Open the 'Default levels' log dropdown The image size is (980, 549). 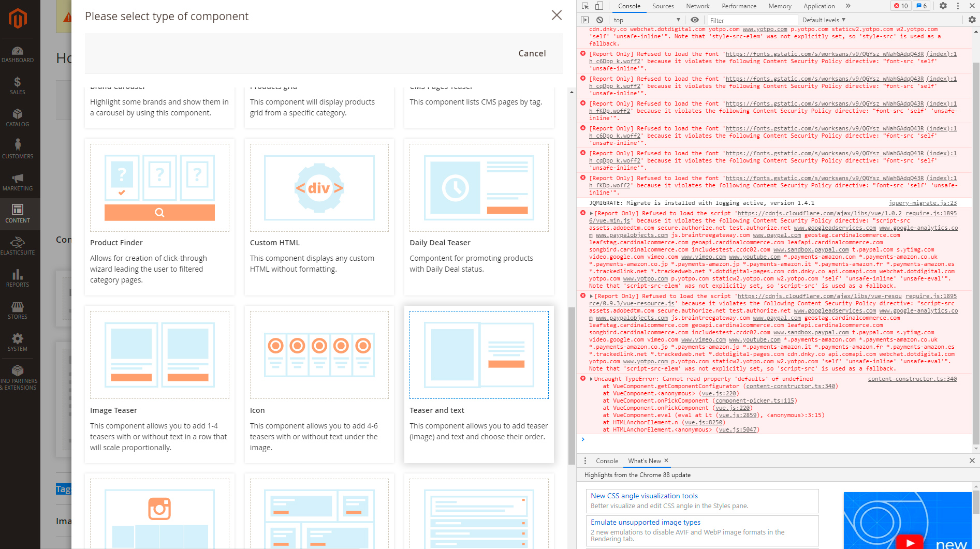pyautogui.click(x=823, y=20)
